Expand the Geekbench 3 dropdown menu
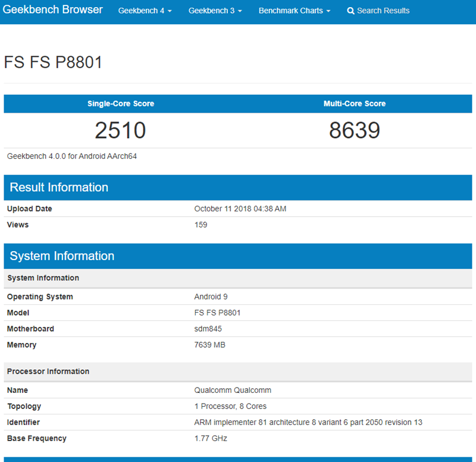The height and width of the screenshot is (462, 476). click(x=215, y=11)
